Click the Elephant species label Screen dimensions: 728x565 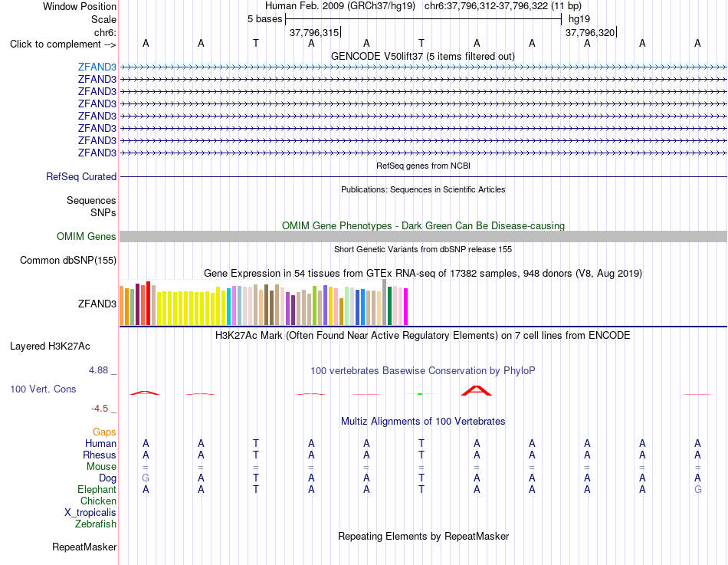point(97,490)
